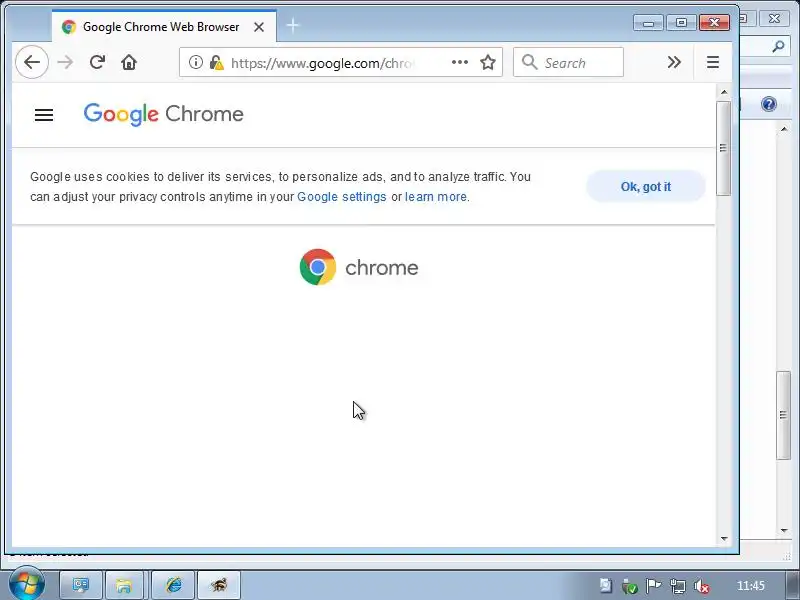Go back with the Firefox back arrow
800x600 pixels.
(x=32, y=62)
